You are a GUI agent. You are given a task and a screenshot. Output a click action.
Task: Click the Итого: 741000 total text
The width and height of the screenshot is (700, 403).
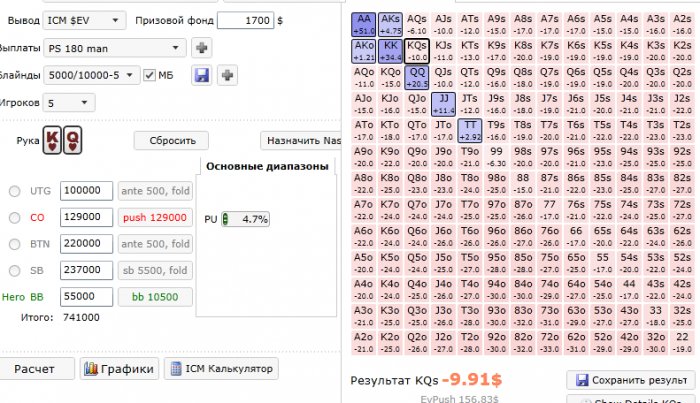coord(60,318)
